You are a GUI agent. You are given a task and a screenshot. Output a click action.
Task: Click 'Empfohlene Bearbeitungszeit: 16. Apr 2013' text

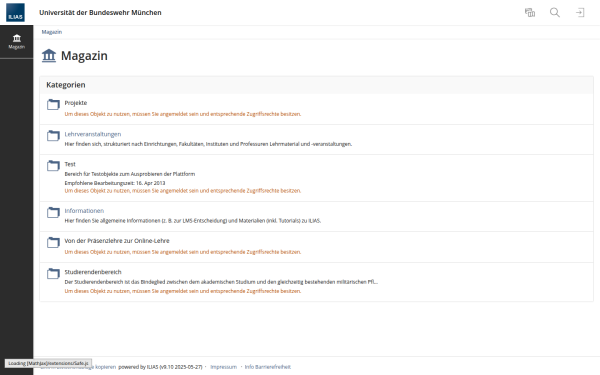115,183
